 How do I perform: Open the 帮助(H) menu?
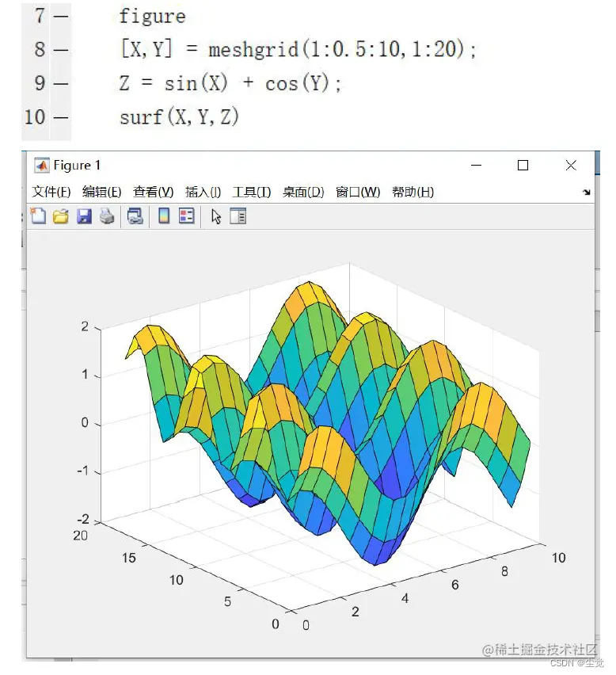(x=413, y=192)
